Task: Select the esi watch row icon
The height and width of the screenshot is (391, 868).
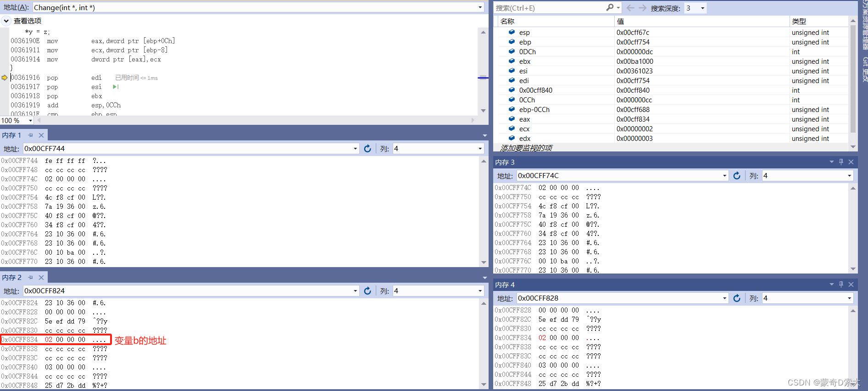Action: [512, 71]
